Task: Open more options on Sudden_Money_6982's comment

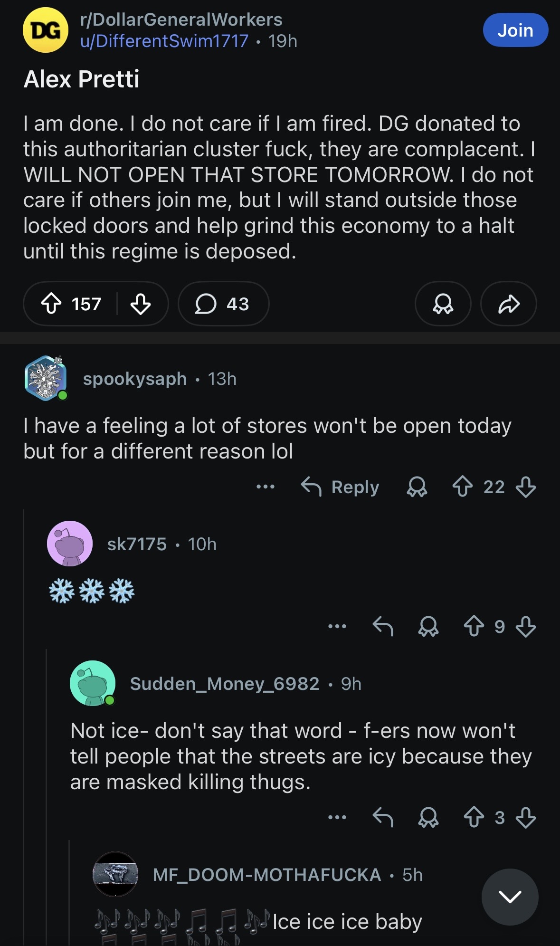Action: (x=337, y=818)
